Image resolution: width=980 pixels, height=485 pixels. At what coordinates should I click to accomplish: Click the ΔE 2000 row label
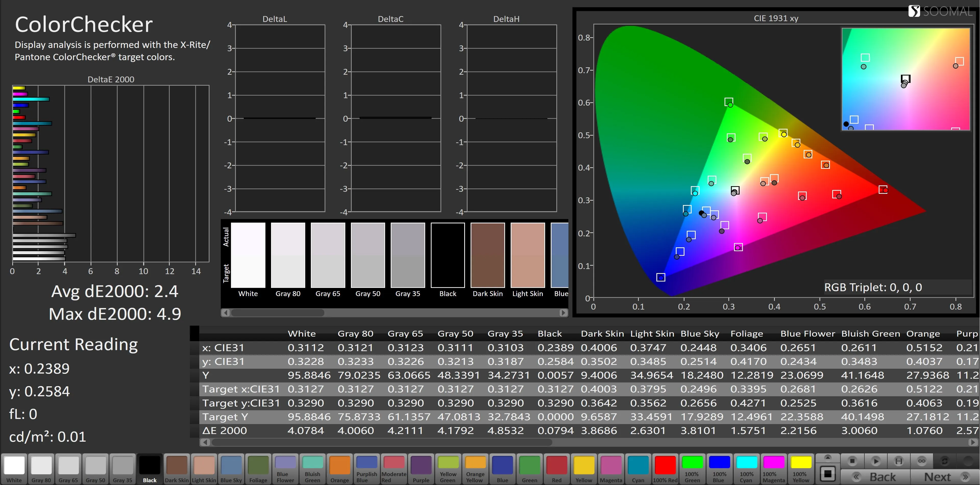pyautogui.click(x=225, y=431)
